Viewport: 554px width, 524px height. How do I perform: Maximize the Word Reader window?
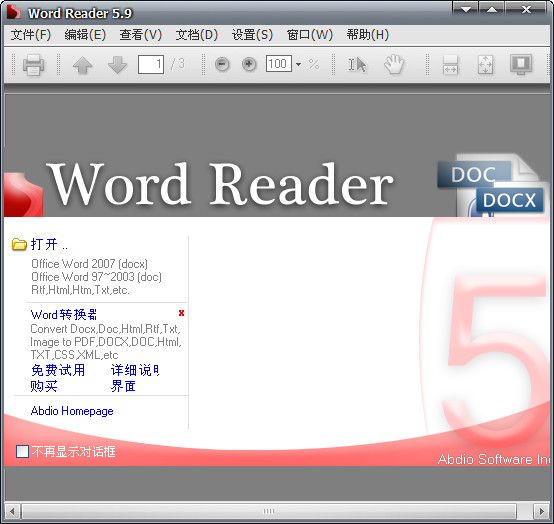(x=492, y=9)
